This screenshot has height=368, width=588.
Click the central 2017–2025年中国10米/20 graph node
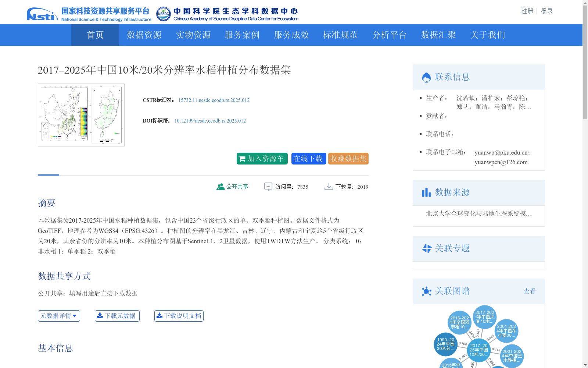click(x=479, y=350)
